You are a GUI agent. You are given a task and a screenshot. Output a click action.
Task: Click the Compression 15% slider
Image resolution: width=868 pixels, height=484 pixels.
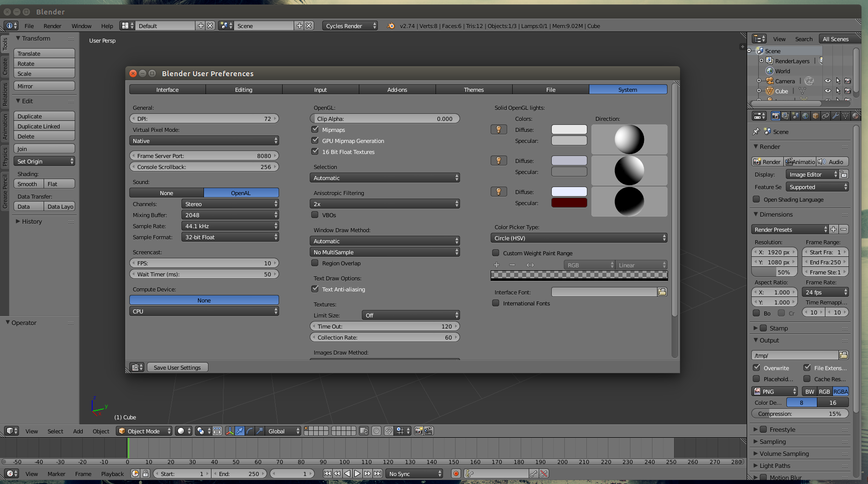(800, 414)
